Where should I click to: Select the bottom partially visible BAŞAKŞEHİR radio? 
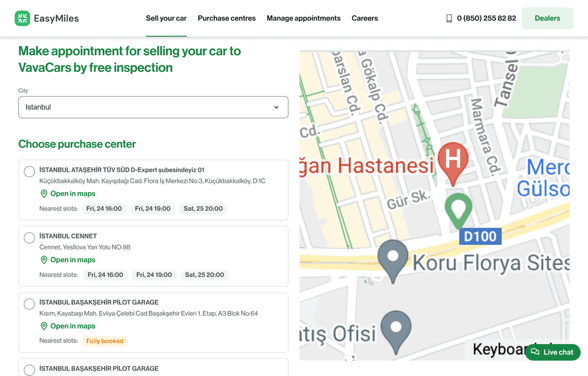[x=29, y=370]
